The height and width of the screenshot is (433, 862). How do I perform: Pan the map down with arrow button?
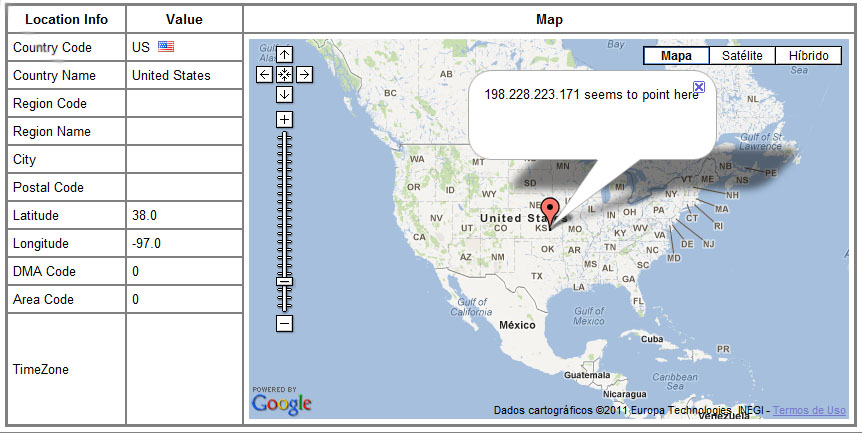(x=285, y=94)
